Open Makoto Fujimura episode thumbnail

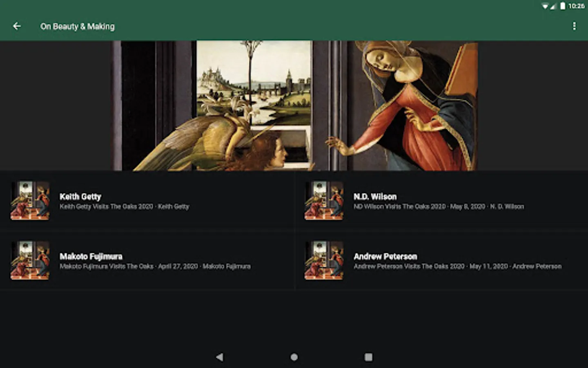pyautogui.click(x=30, y=260)
